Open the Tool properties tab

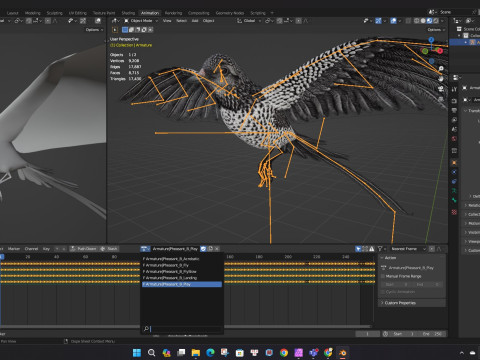coord(454,89)
